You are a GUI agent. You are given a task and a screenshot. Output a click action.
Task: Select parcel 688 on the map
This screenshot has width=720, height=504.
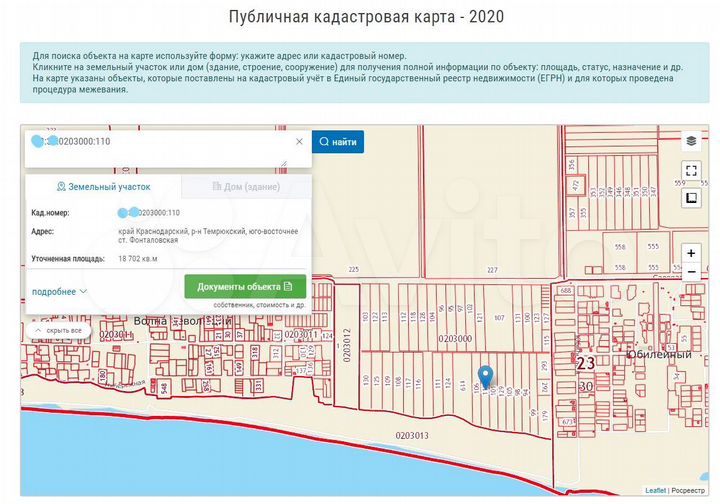(566, 291)
